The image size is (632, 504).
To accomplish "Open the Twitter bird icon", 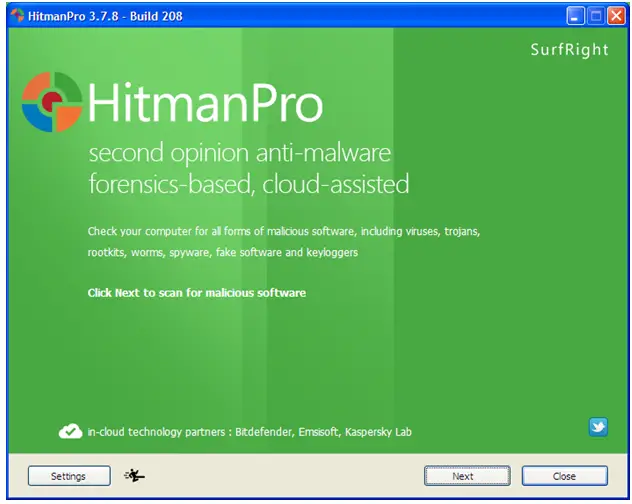I will (598, 427).
